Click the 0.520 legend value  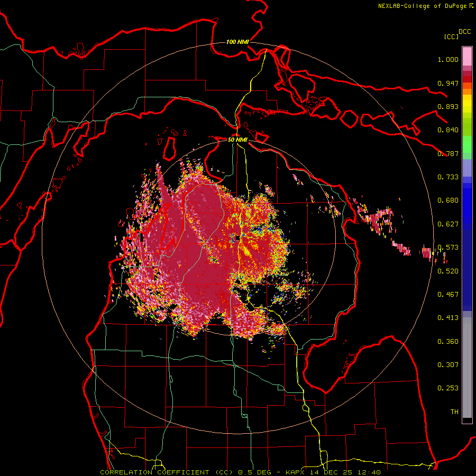(x=448, y=271)
